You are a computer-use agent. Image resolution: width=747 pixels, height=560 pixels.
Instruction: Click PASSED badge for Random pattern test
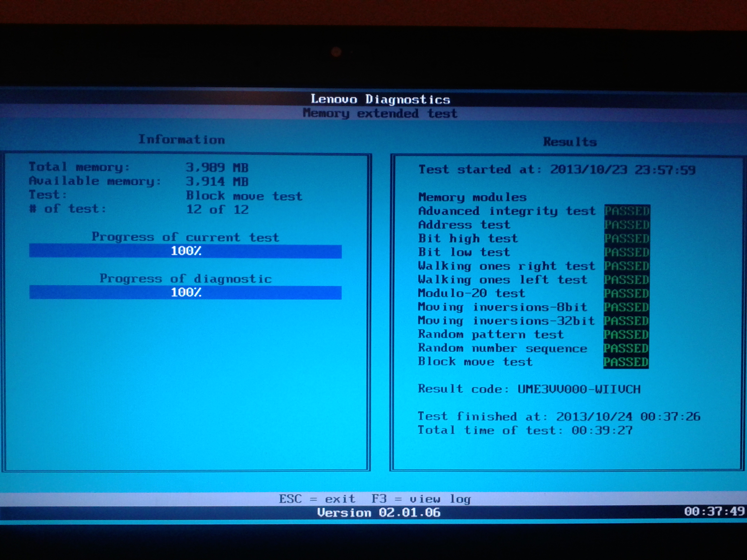point(626,335)
